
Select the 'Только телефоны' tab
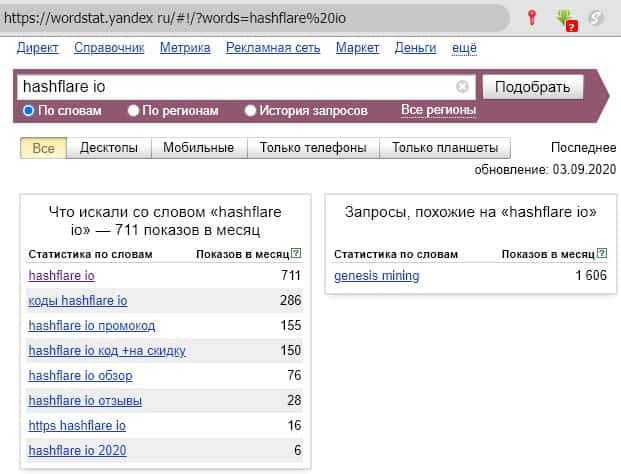click(313, 148)
